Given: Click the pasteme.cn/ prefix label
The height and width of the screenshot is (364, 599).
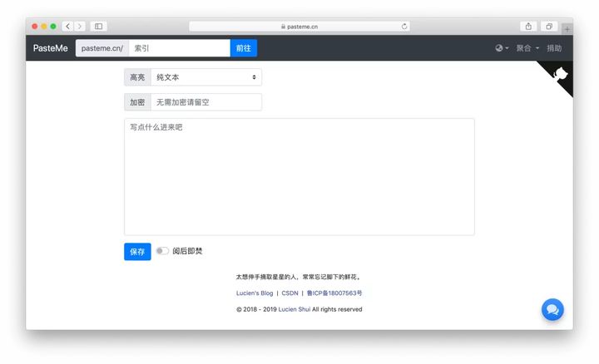Looking at the screenshot, I should (102, 48).
